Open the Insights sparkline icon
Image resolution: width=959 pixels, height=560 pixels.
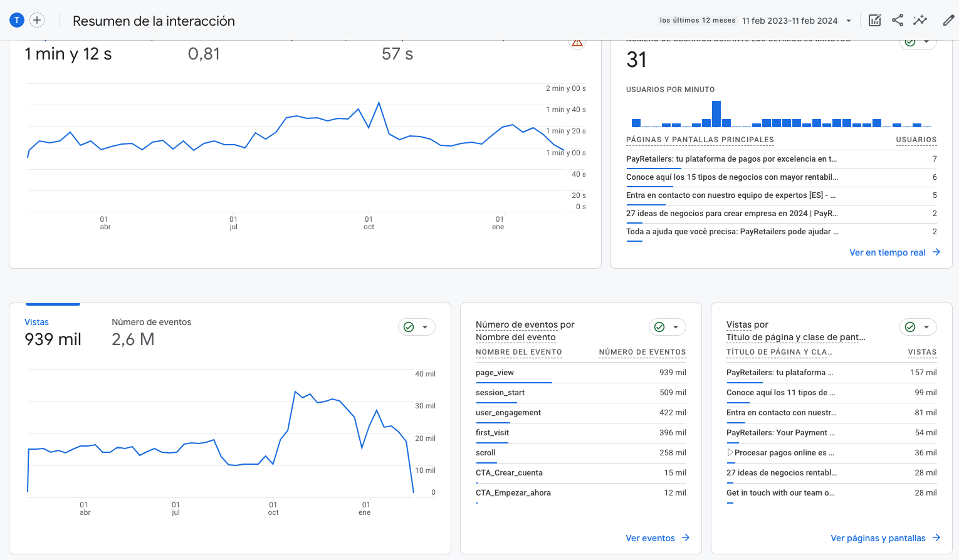coord(920,20)
